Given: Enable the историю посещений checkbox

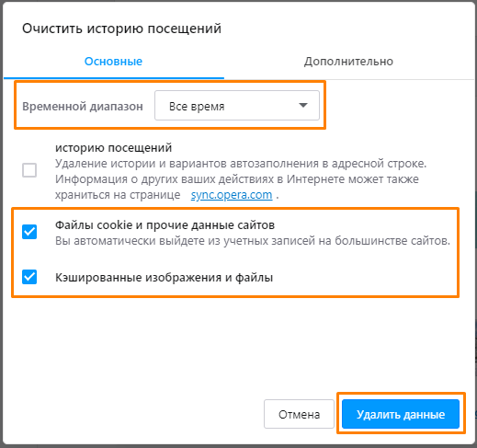Looking at the screenshot, I should coord(29,170).
